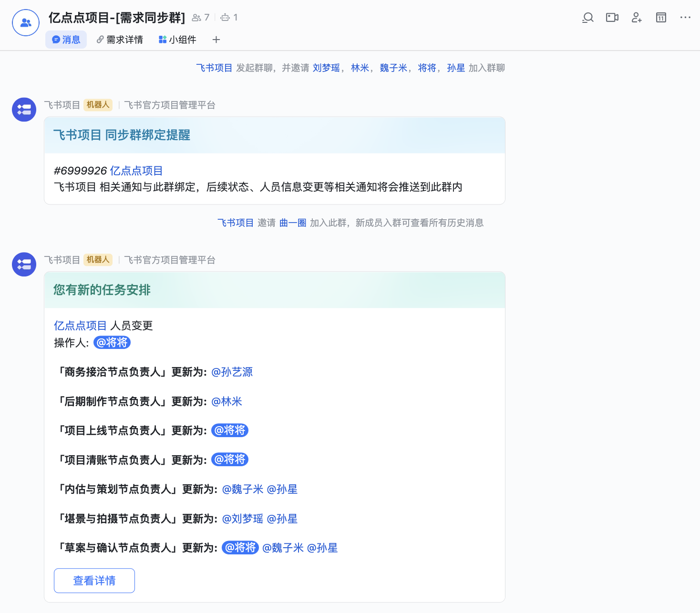Switch to the 消息 tab
This screenshot has height=613, width=700.
[66, 40]
